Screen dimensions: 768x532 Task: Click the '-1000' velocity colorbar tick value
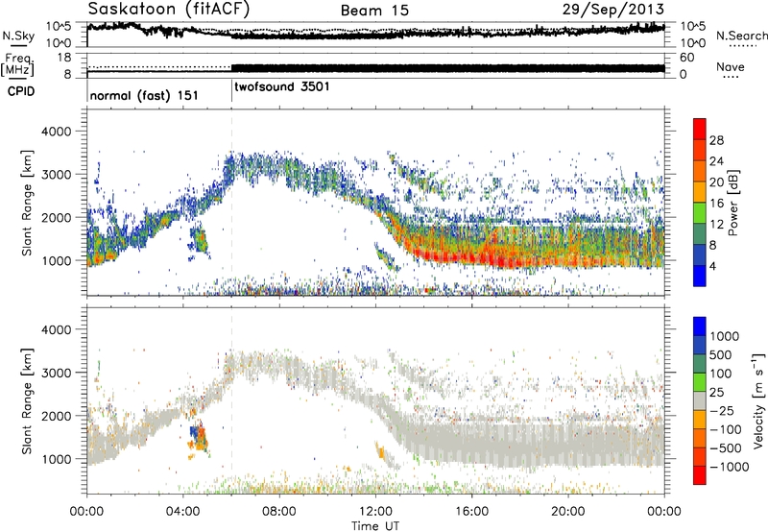point(729,467)
